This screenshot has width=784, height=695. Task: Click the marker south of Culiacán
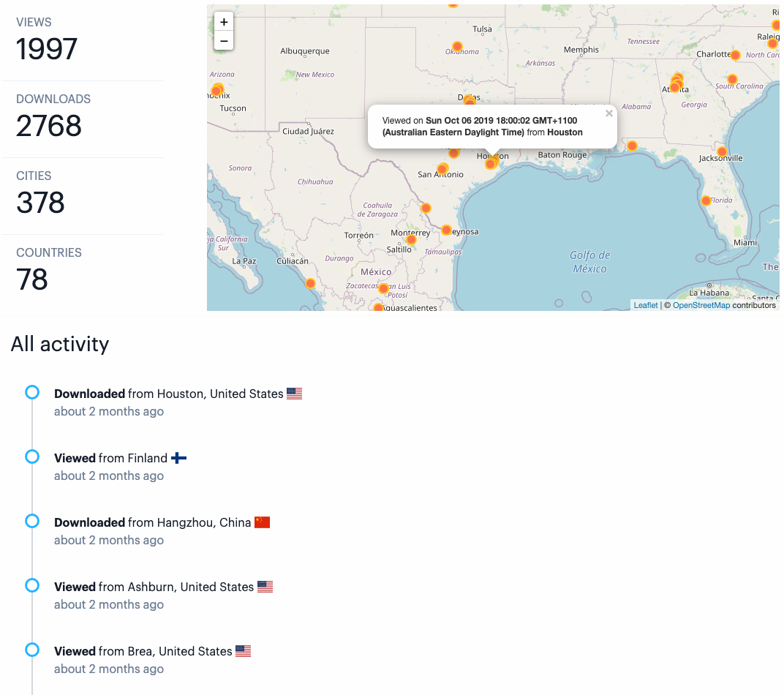pyautogui.click(x=311, y=284)
